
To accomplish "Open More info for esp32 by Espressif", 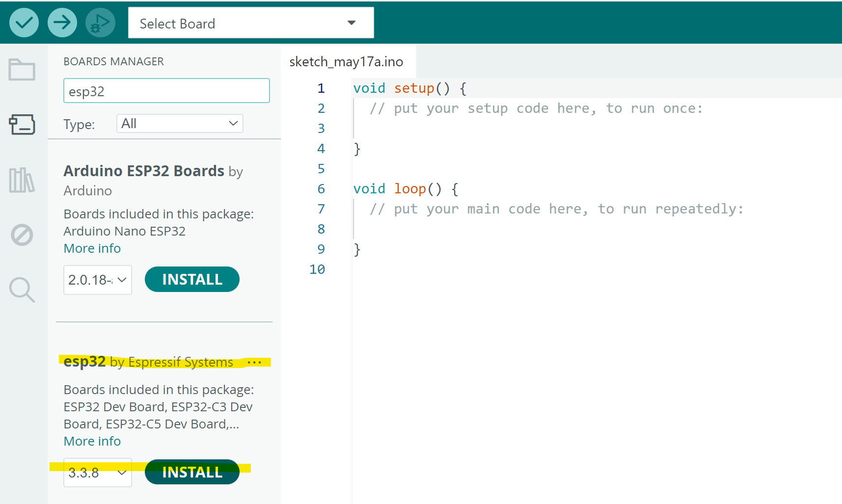I will click(92, 441).
